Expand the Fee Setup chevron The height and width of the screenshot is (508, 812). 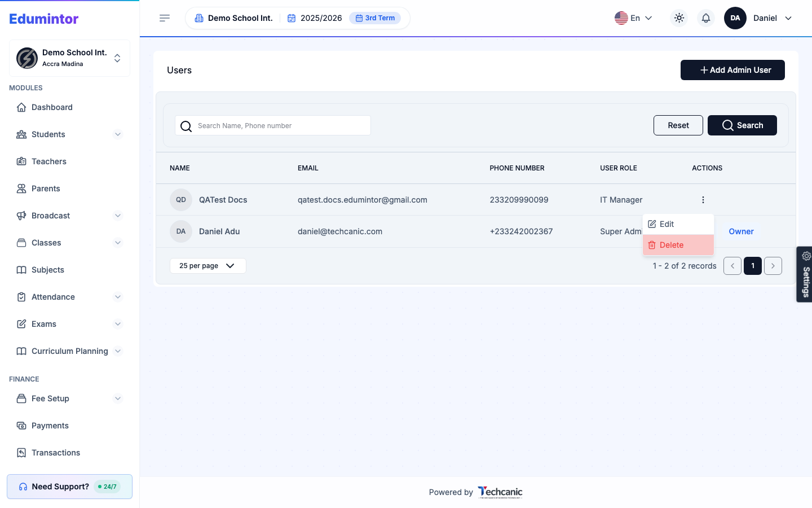[118, 398]
